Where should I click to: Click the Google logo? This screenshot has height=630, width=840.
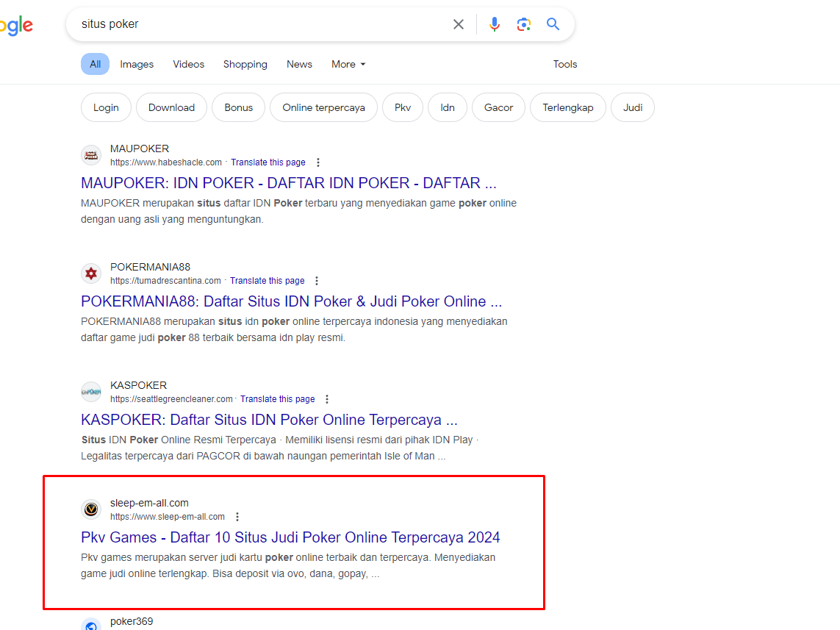(x=16, y=26)
